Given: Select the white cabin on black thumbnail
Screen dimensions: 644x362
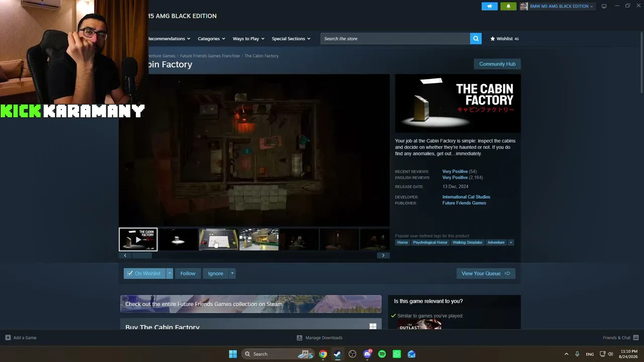Looking at the screenshot, I should pyautogui.click(x=178, y=239).
